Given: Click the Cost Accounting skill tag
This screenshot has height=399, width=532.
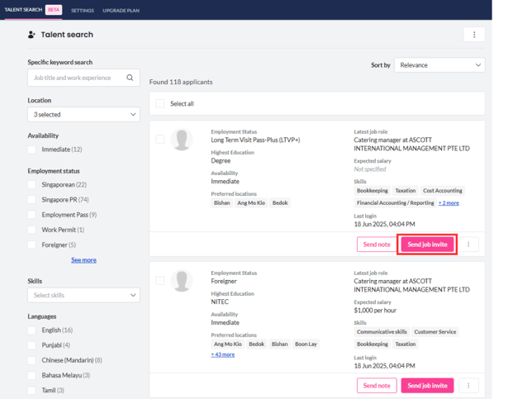Looking at the screenshot, I should (x=443, y=191).
